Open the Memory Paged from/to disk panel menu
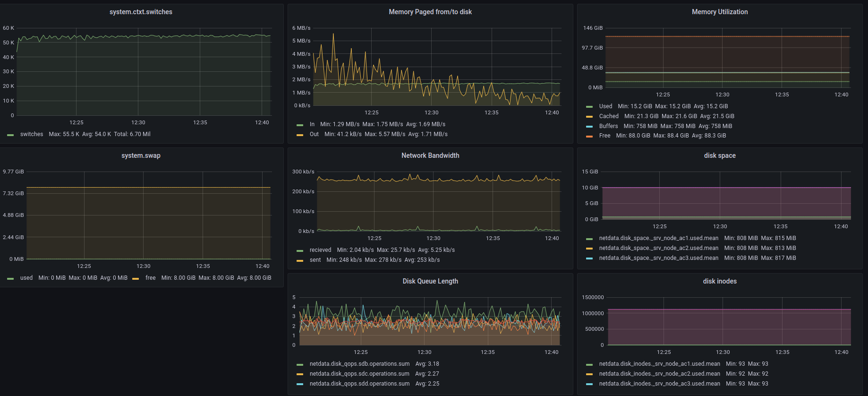The width and height of the screenshot is (868, 396). pyautogui.click(x=430, y=12)
